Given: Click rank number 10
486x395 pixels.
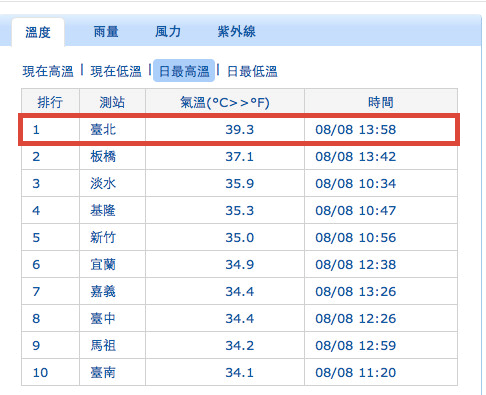Looking at the screenshot, I should [40, 372].
